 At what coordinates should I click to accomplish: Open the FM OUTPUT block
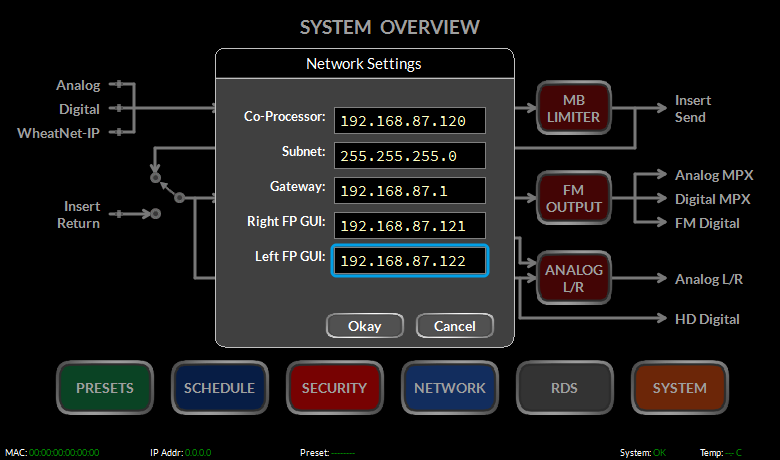tap(574, 198)
